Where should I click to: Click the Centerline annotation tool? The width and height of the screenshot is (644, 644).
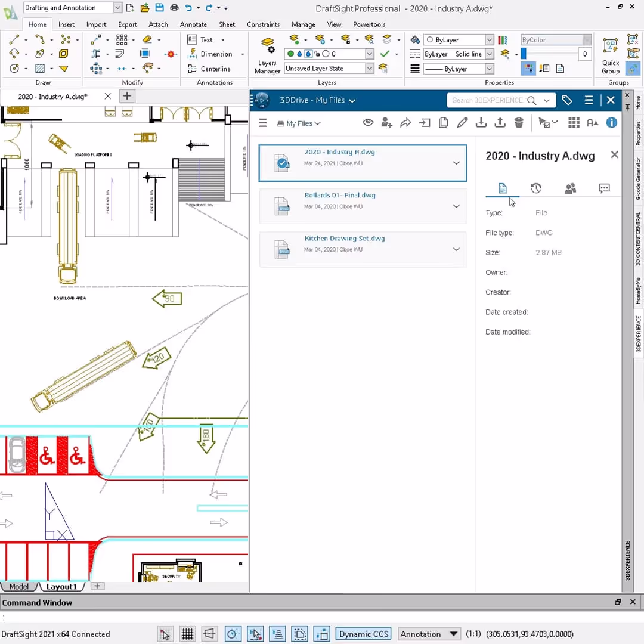pyautogui.click(x=209, y=69)
